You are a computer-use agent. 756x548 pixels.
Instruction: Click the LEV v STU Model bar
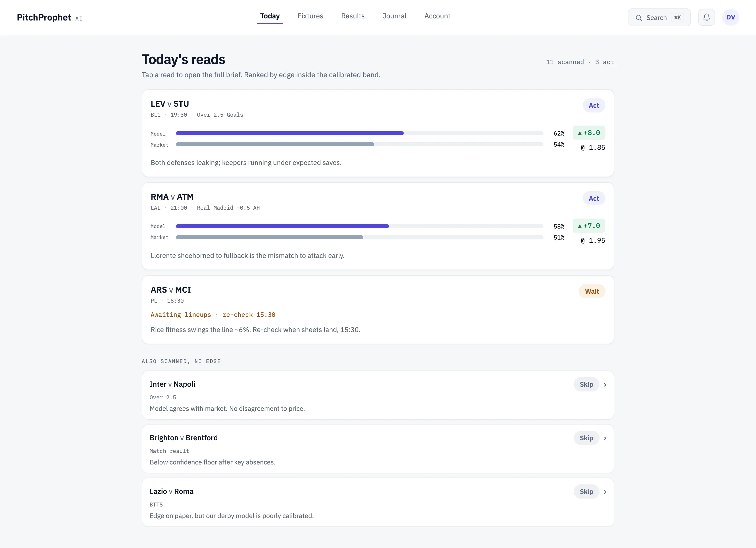(x=359, y=133)
